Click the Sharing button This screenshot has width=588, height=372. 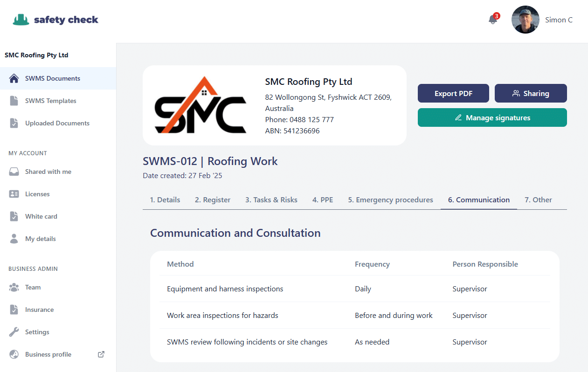(531, 93)
